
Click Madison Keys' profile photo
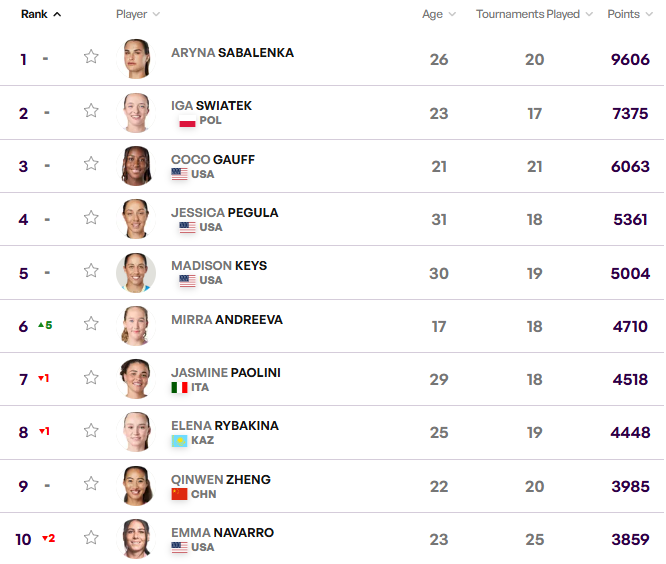click(136, 272)
